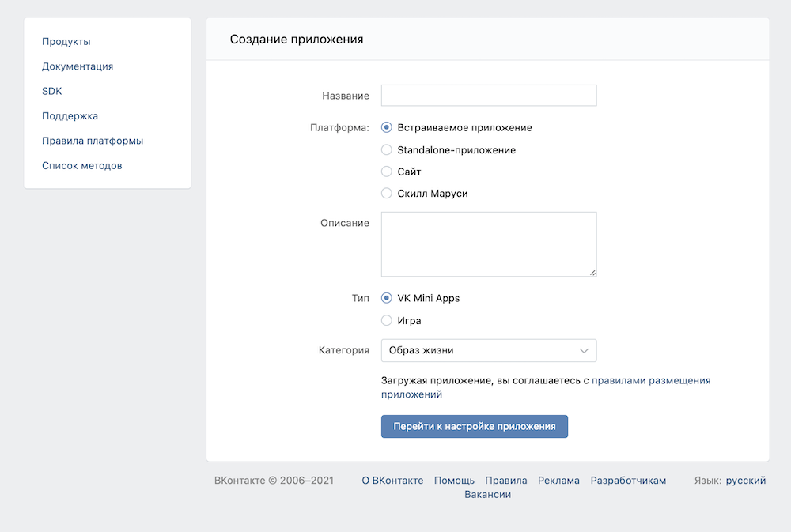
Task: Choose the Игра type radio button
Action: coord(387,321)
